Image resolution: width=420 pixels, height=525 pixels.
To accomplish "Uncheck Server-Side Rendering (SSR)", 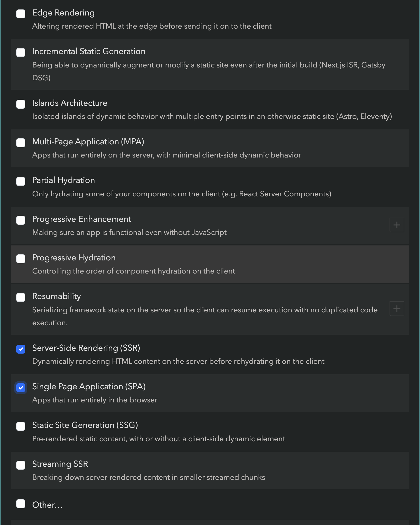I will (21, 349).
